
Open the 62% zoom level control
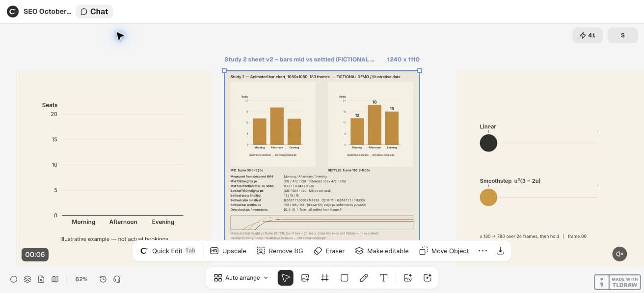81,279
